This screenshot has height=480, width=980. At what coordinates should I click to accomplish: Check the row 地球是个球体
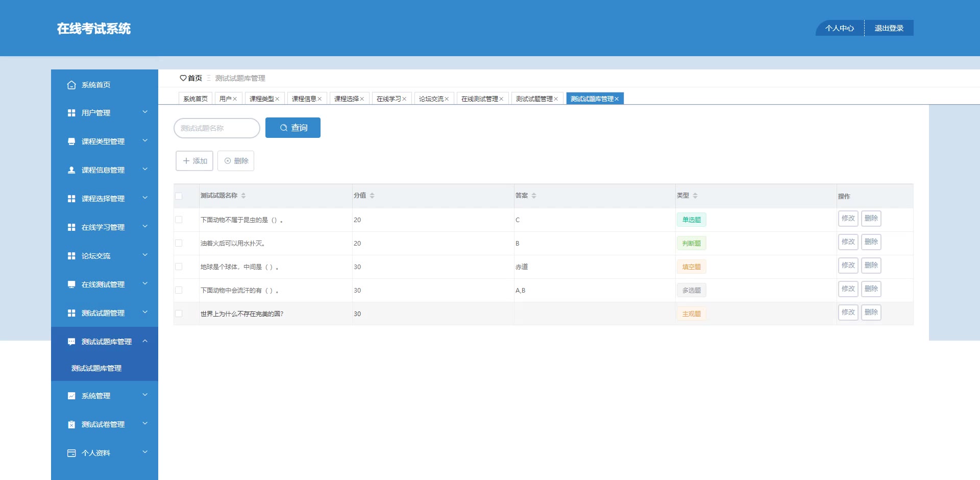[179, 267]
